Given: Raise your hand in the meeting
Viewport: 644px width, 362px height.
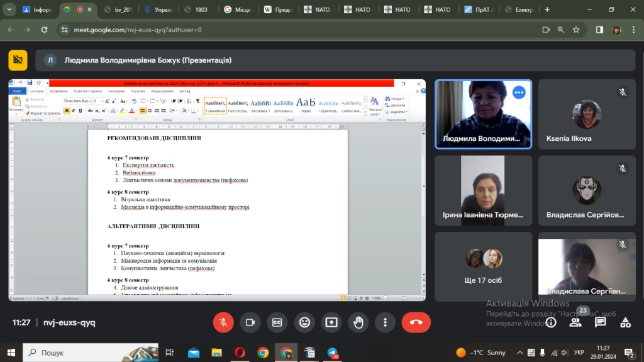Looking at the screenshot, I should pyautogui.click(x=358, y=322).
